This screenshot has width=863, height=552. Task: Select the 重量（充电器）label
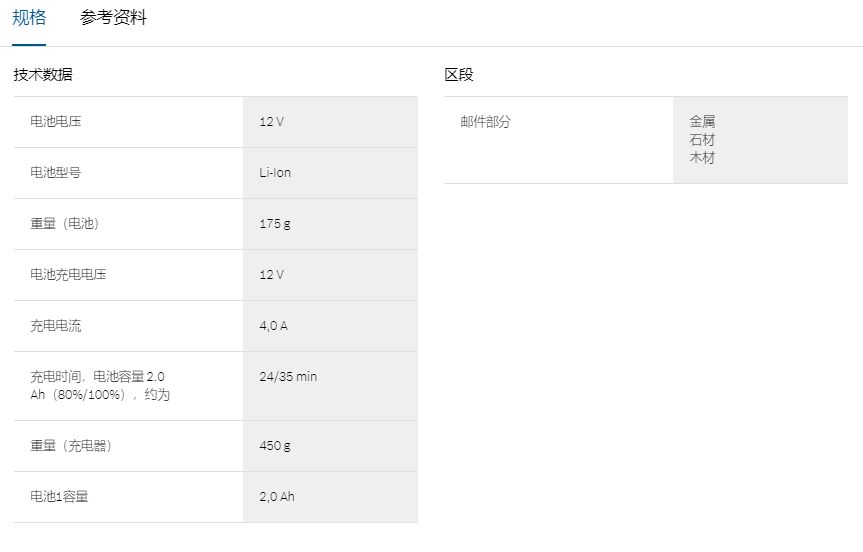(71, 446)
